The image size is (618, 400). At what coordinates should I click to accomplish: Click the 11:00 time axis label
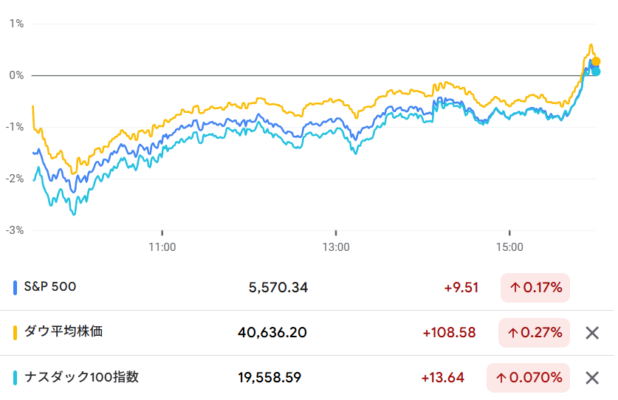162,247
